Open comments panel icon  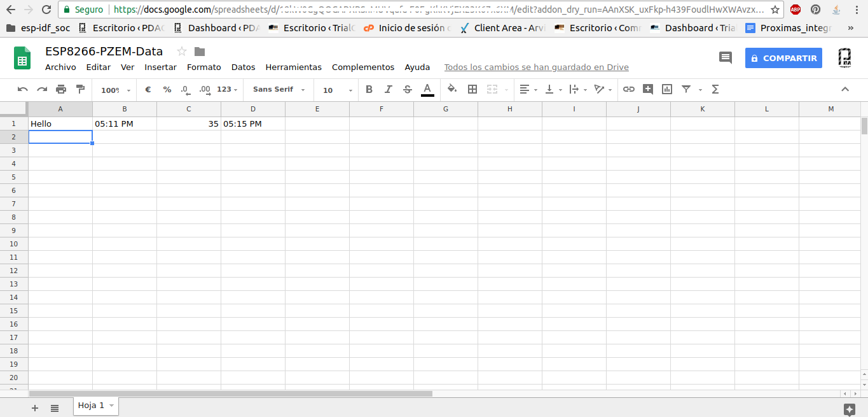[x=726, y=58]
